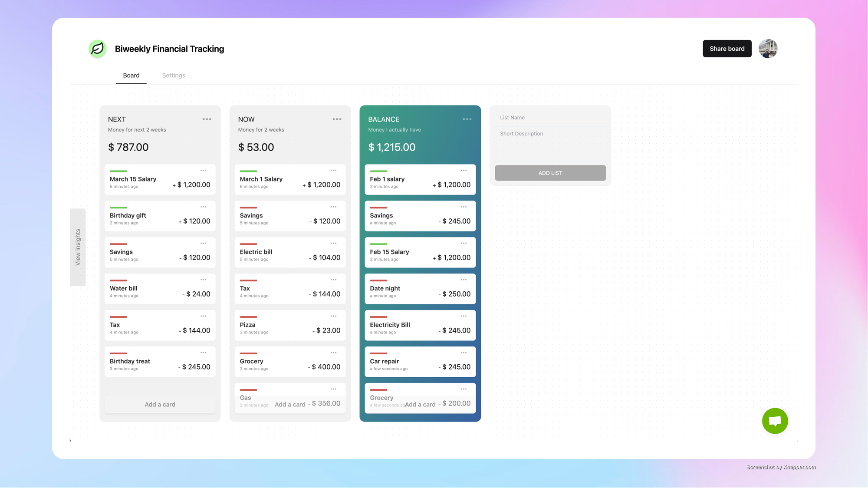Image resolution: width=868 pixels, height=488 pixels.
Task: Open options for Electric bill card
Action: pyautogui.click(x=333, y=244)
